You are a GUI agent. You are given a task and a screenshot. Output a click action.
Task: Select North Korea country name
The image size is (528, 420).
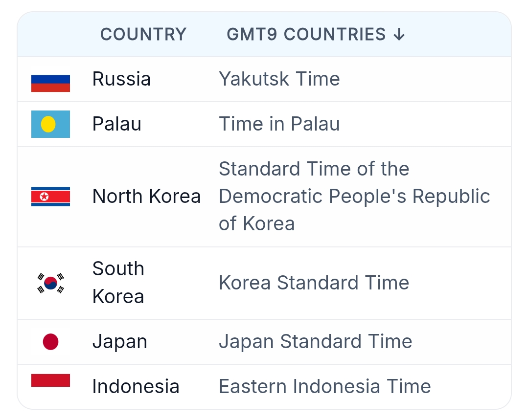146,197
